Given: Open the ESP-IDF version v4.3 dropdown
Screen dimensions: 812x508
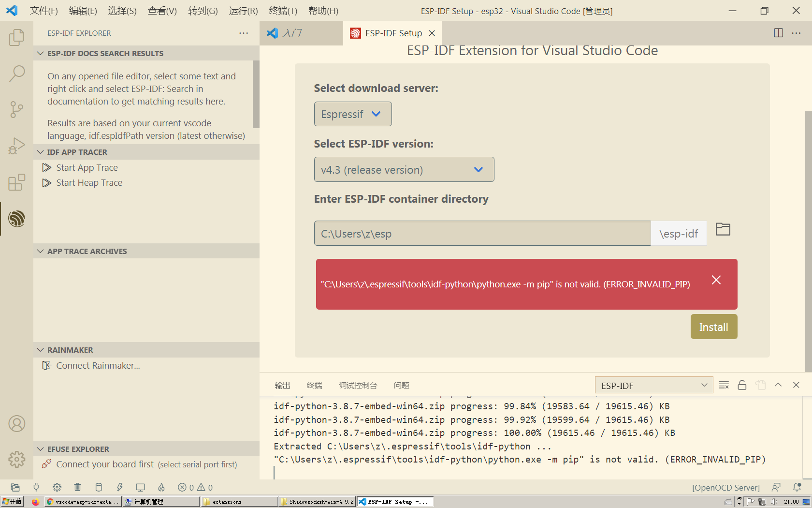Looking at the screenshot, I should click(404, 170).
